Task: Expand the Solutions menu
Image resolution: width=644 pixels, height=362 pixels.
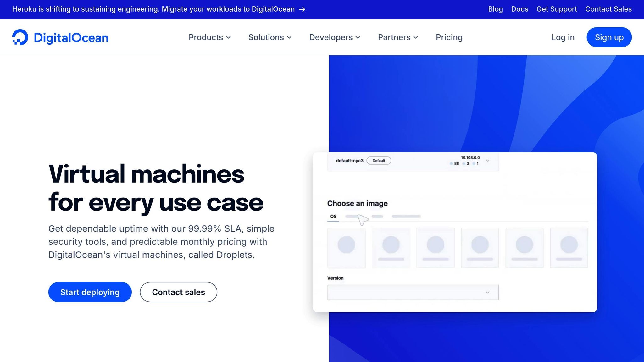Action: pyautogui.click(x=270, y=37)
